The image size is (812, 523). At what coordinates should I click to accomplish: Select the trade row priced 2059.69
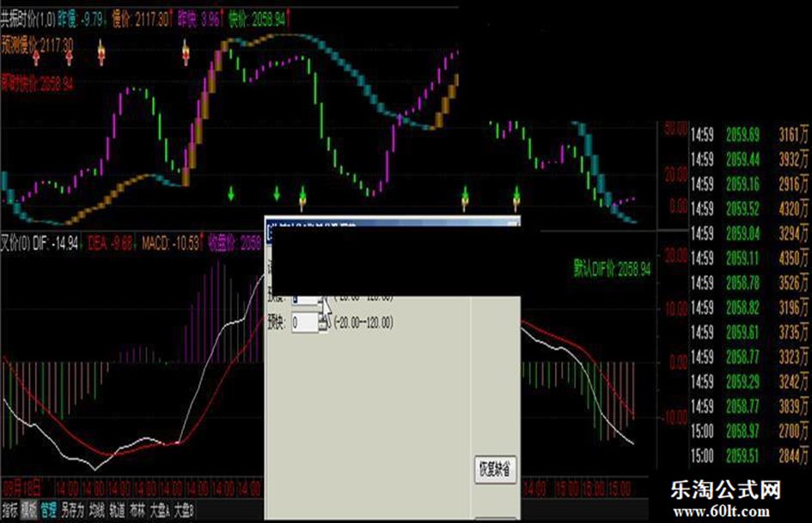coord(749,135)
